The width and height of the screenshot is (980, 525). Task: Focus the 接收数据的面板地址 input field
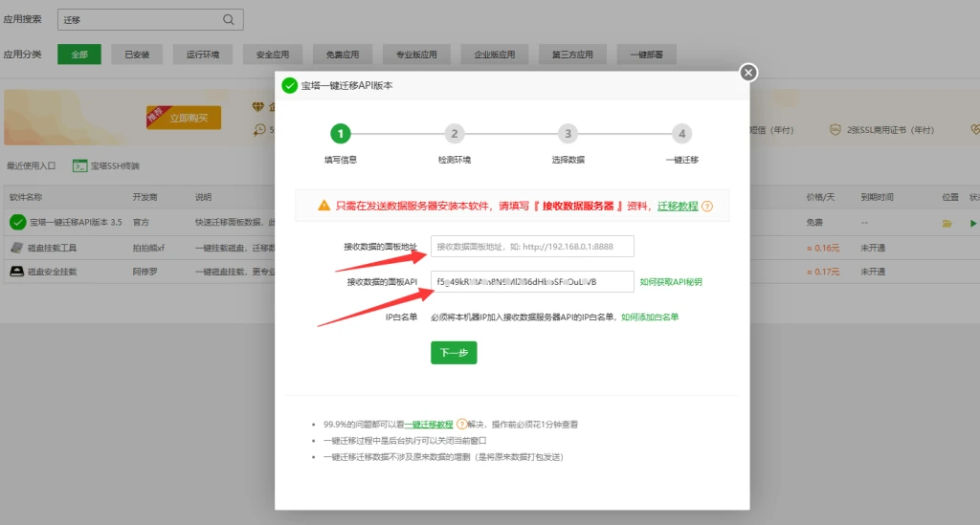(532, 247)
